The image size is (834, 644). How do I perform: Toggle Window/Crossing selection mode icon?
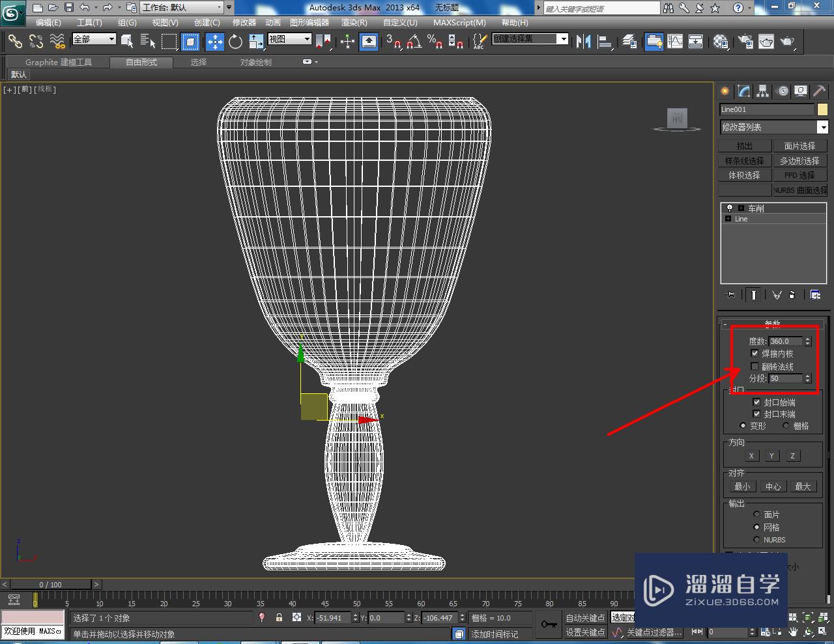click(190, 42)
